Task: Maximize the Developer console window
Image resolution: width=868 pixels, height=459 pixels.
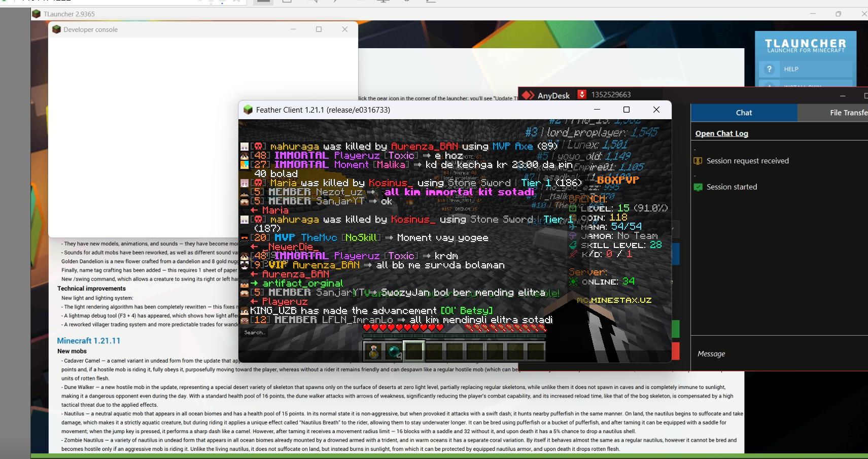Action: click(319, 29)
